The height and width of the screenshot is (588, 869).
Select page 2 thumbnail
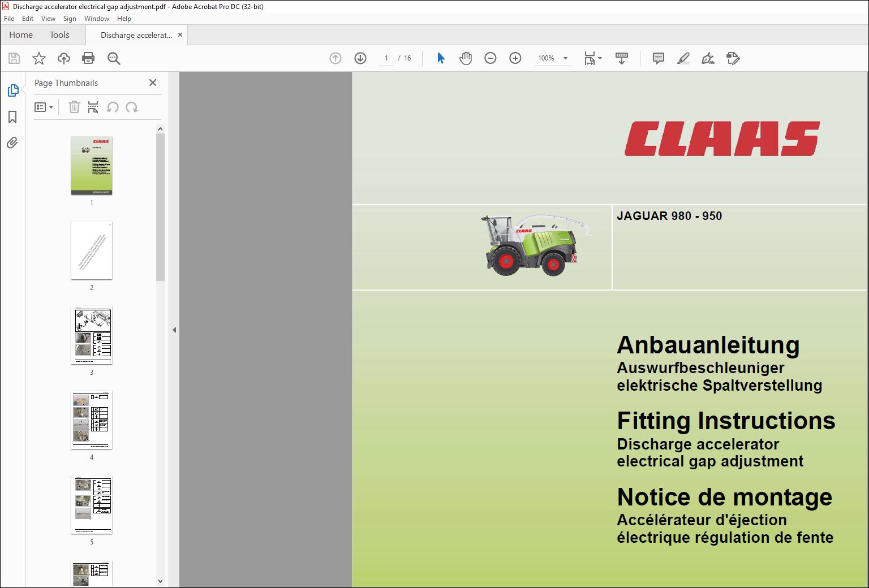click(92, 250)
